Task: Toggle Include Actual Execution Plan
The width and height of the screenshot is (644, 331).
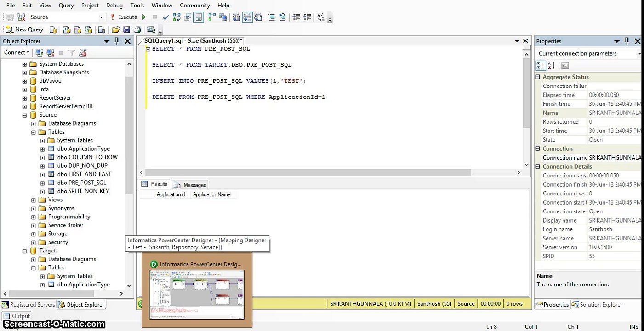Action: coord(212,17)
